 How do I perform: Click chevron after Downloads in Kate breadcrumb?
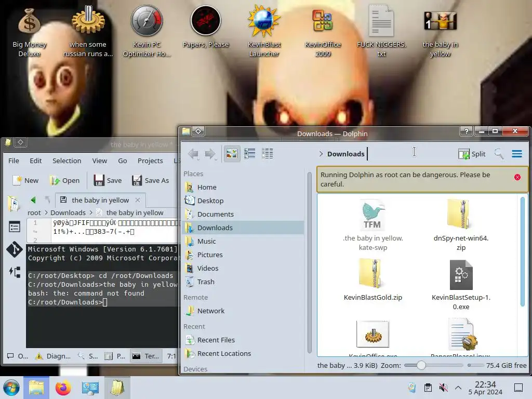[90, 212]
